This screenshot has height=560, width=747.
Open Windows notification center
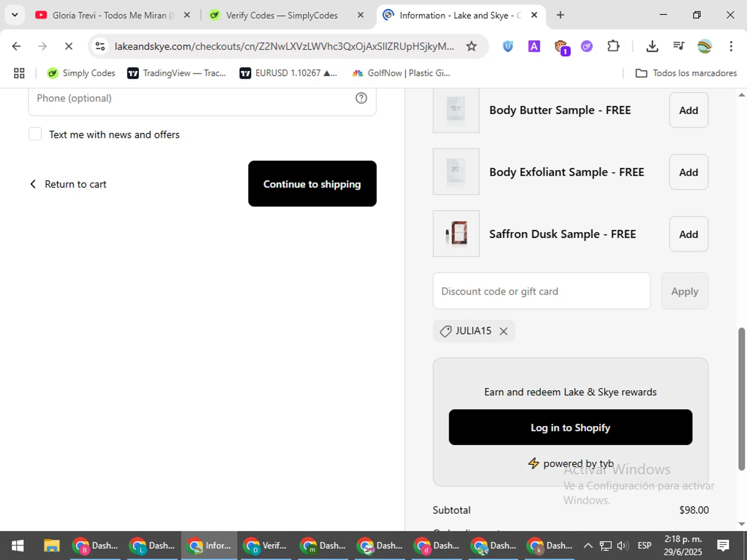point(723,546)
